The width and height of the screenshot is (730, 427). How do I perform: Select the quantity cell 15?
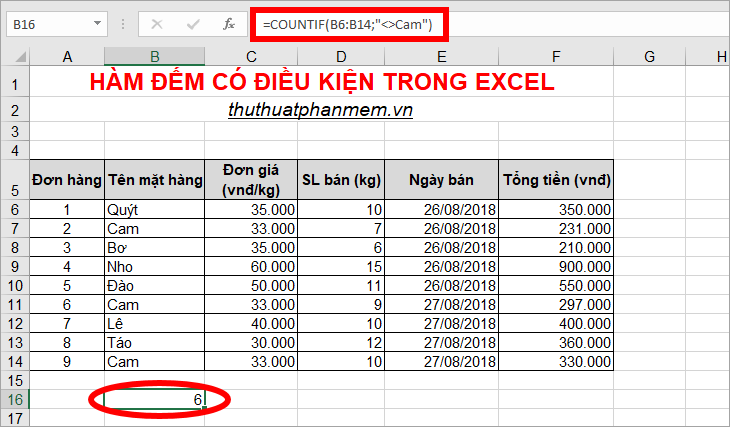[341, 266]
